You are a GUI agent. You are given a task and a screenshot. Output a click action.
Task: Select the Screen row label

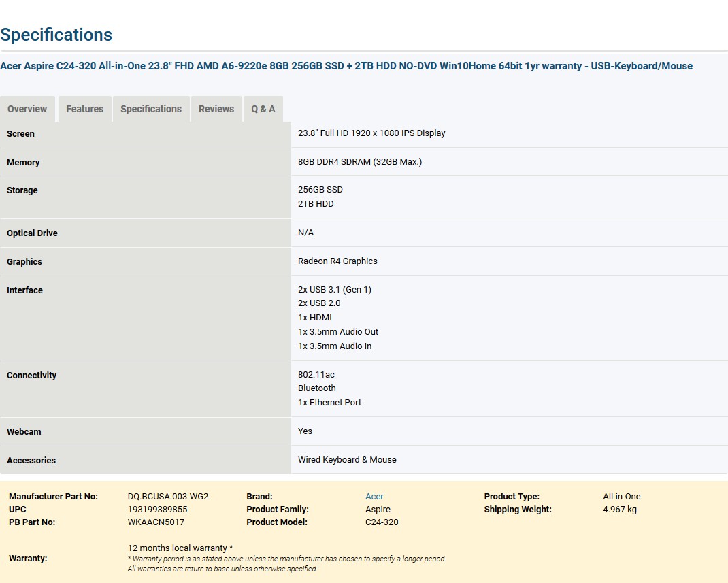pyautogui.click(x=20, y=134)
